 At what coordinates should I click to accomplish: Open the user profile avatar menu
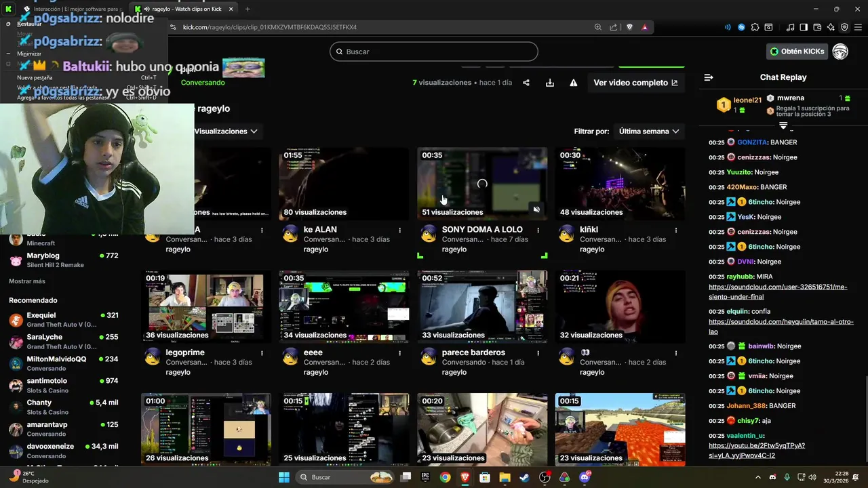pyautogui.click(x=840, y=52)
